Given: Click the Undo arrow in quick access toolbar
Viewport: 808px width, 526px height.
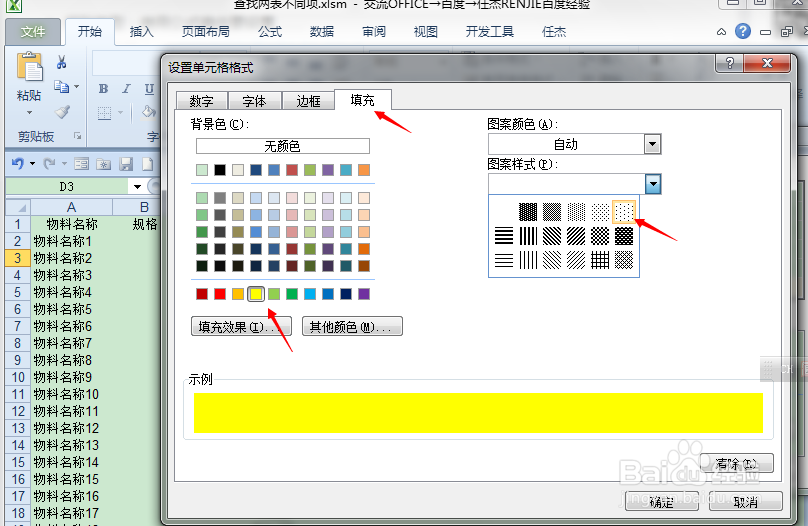Looking at the screenshot, I should pos(18,164).
